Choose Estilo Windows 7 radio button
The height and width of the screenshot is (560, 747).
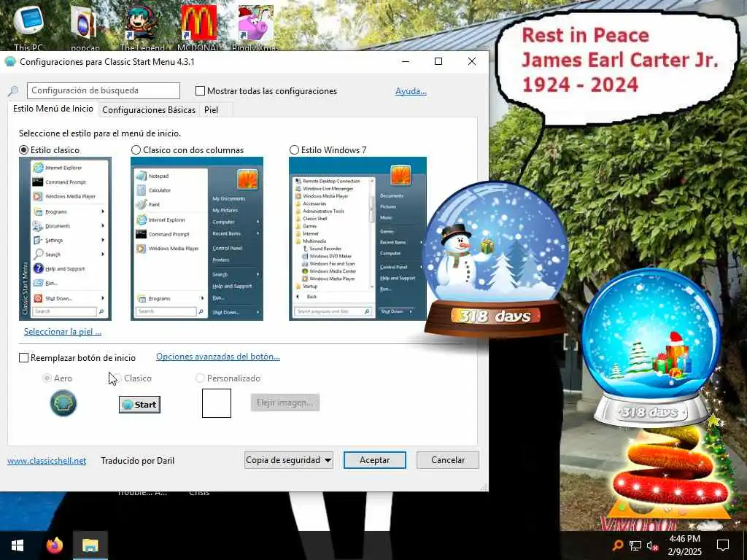(295, 150)
